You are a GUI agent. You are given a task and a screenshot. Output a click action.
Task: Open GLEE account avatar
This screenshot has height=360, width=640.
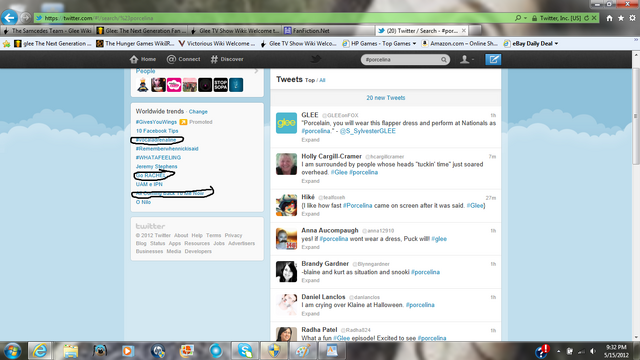click(287, 123)
